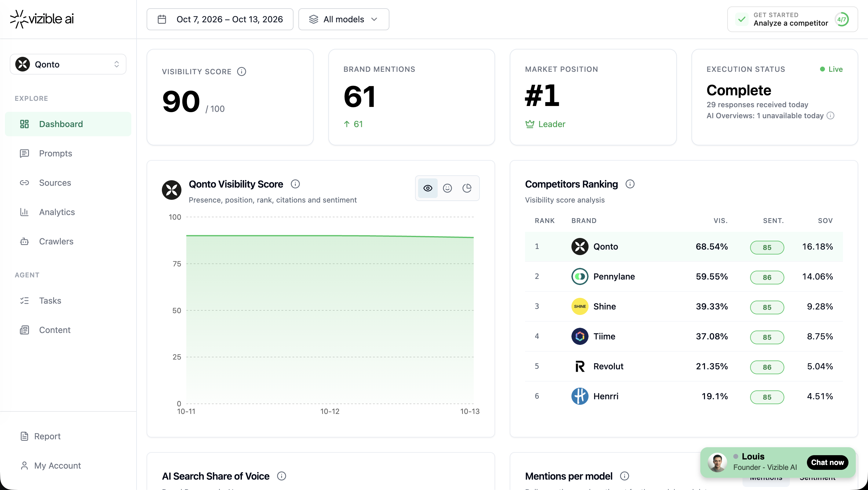This screenshot has width=868, height=490.
Task: Open My Account in sidebar
Action: [68, 465]
